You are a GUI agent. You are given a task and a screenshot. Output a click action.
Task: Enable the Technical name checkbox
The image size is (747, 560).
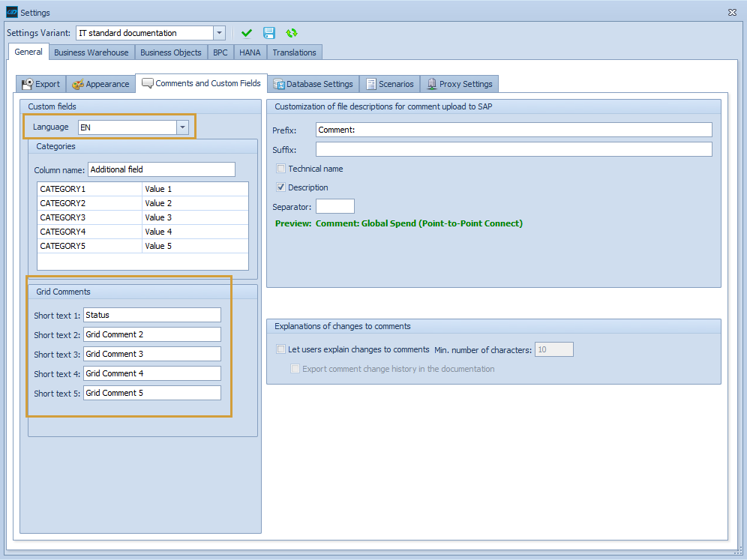click(x=280, y=168)
